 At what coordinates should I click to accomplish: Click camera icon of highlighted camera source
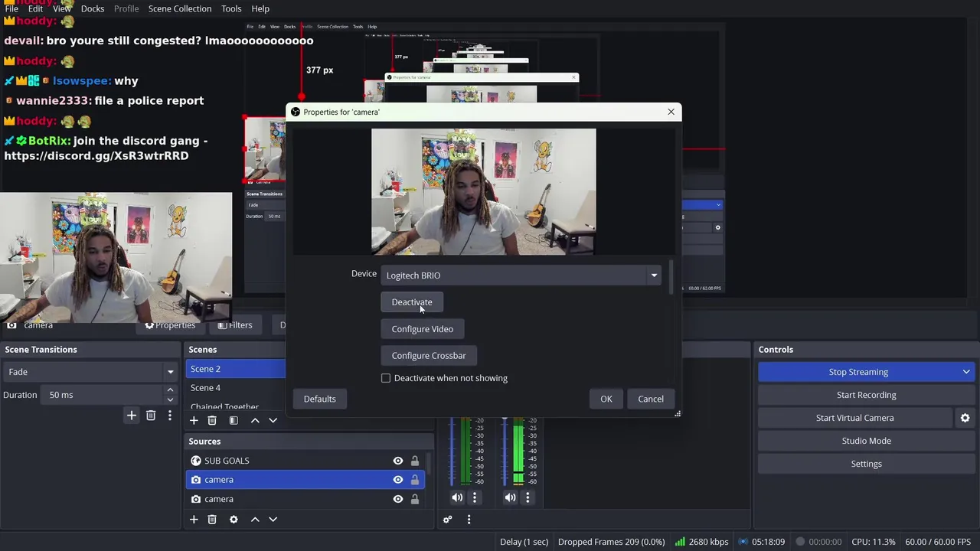[x=196, y=480]
